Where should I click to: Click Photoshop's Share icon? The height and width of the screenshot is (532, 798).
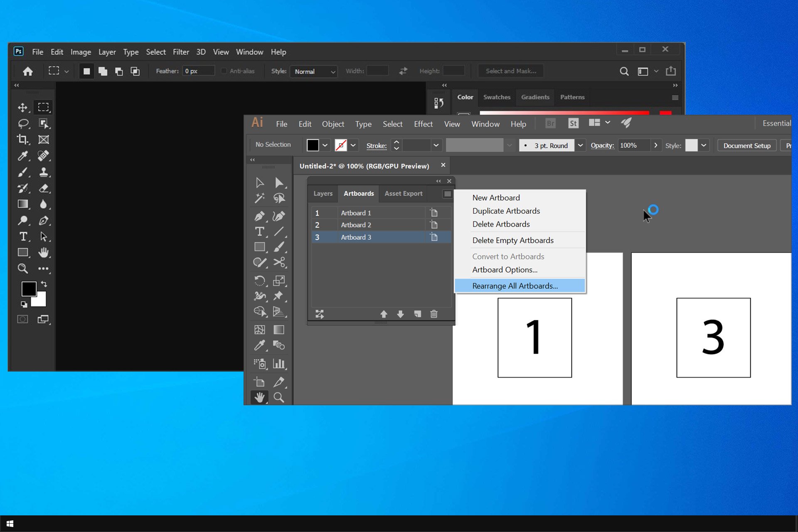tap(671, 71)
